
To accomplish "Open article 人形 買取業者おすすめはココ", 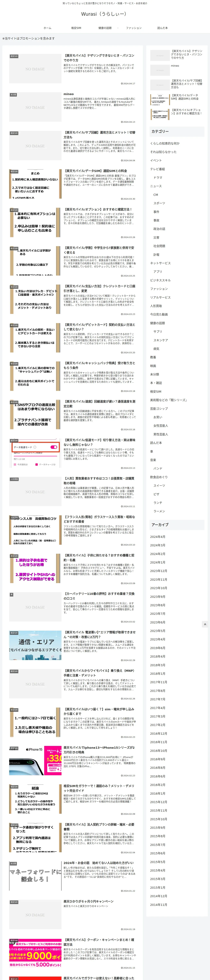I will click(x=99, y=481).
